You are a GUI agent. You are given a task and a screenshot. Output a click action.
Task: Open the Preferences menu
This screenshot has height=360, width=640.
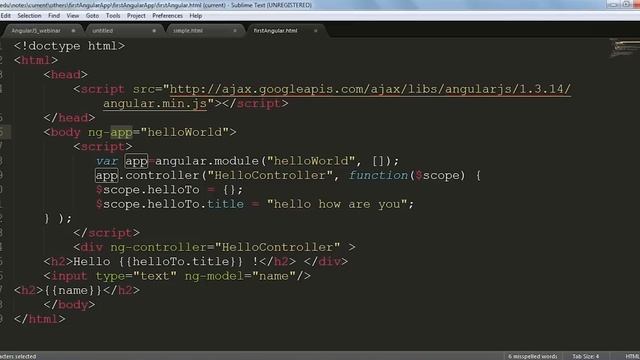167,16
